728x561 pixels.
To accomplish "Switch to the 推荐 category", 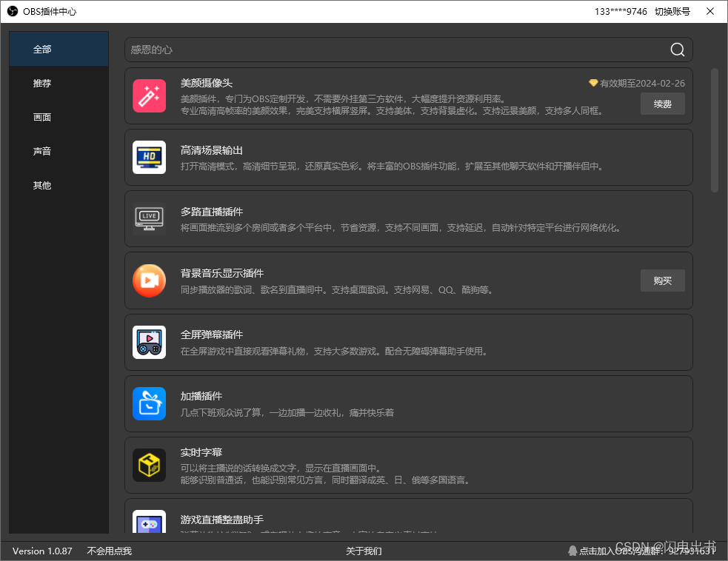I will [59, 83].
